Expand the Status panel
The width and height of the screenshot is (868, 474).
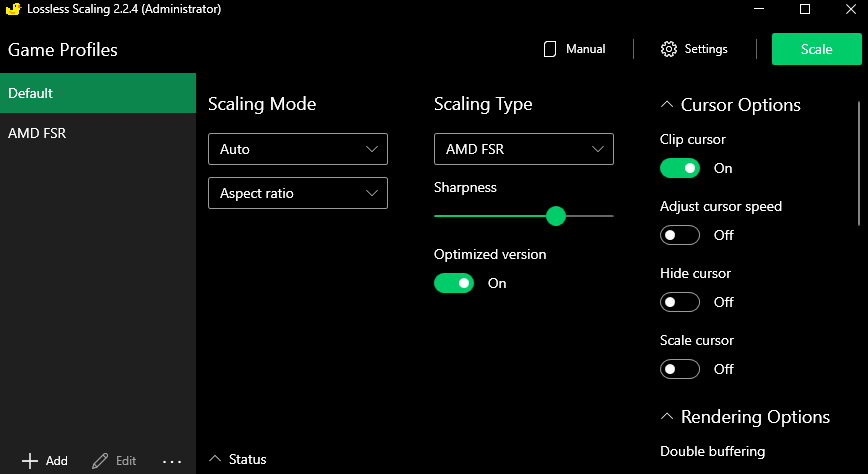click(x=215, y=459)
